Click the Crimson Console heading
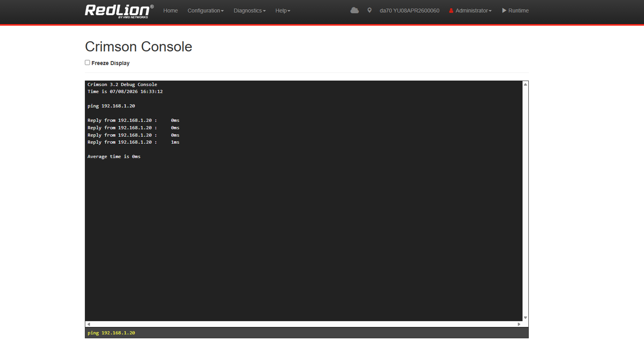Viewport: 644px width, 348px height. (138, 47)
